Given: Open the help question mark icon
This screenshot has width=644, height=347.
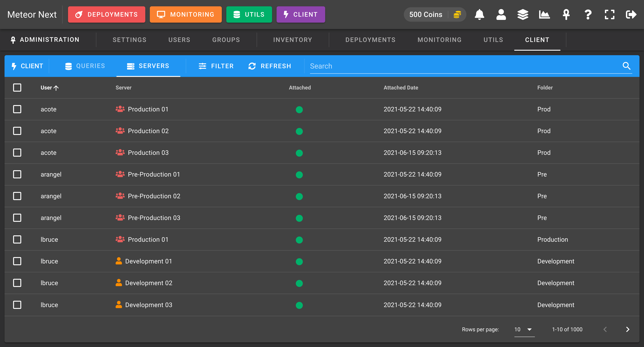Looking at the screenshot, I should point(588,14).
